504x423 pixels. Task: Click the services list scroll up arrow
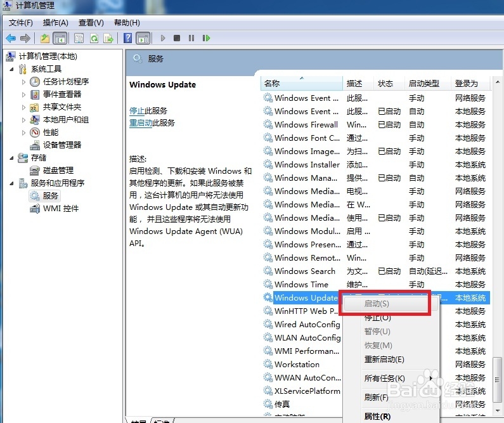[498, 82]
